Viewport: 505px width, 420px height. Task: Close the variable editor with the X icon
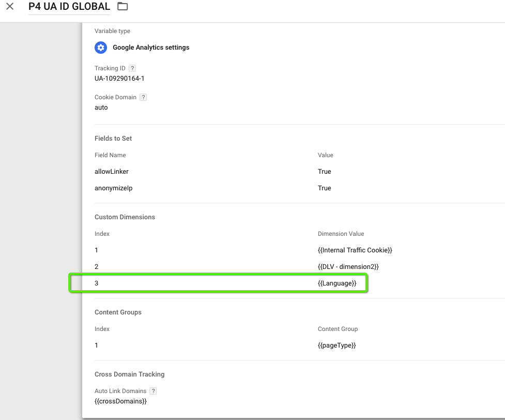[x=10, y=6]
